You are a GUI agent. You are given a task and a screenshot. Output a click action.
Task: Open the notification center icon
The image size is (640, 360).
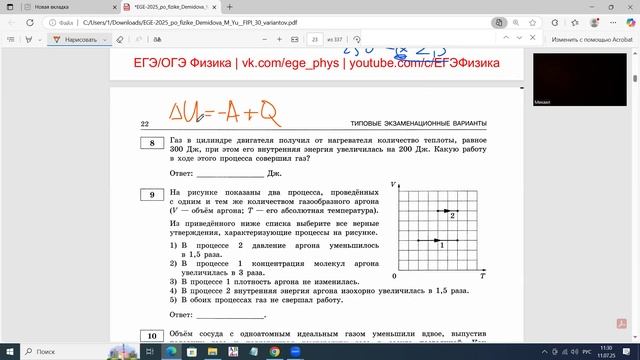pyautogui.click(x=627, y=351)
